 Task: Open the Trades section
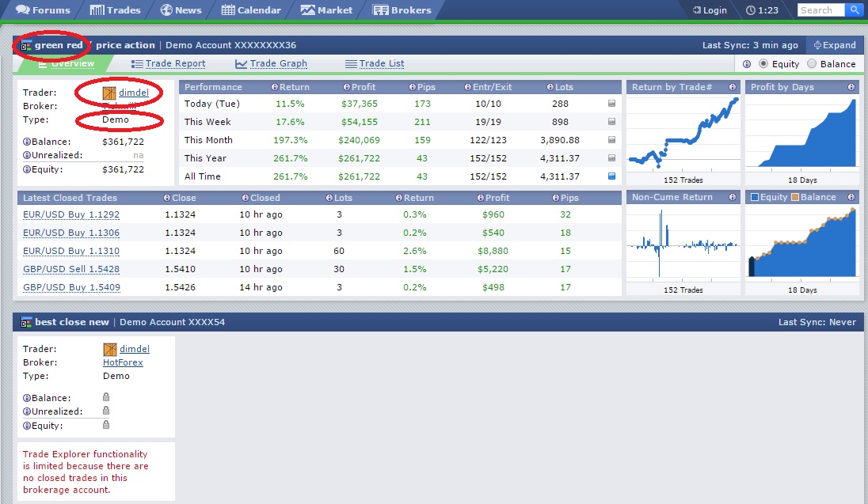pyautogui.click(x=115, y=10)
